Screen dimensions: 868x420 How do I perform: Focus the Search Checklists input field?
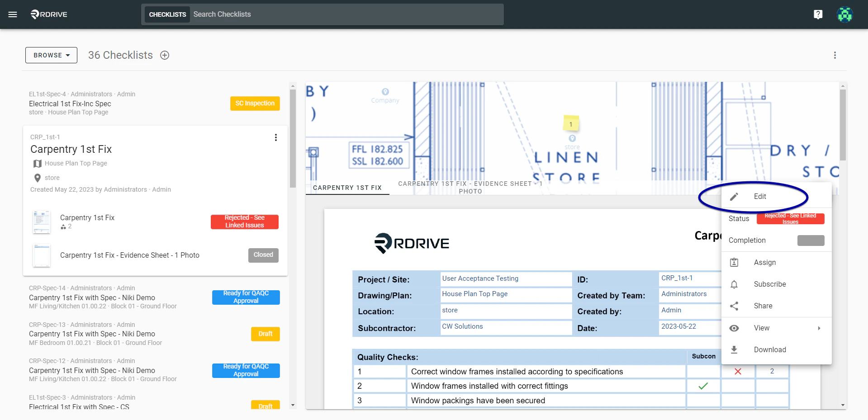point(347,14)
